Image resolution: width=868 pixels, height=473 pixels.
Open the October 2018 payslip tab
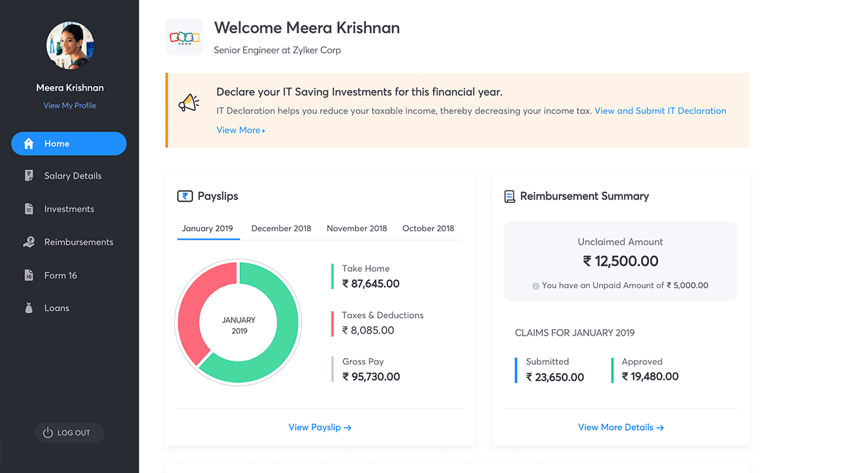tap(428, 229)
